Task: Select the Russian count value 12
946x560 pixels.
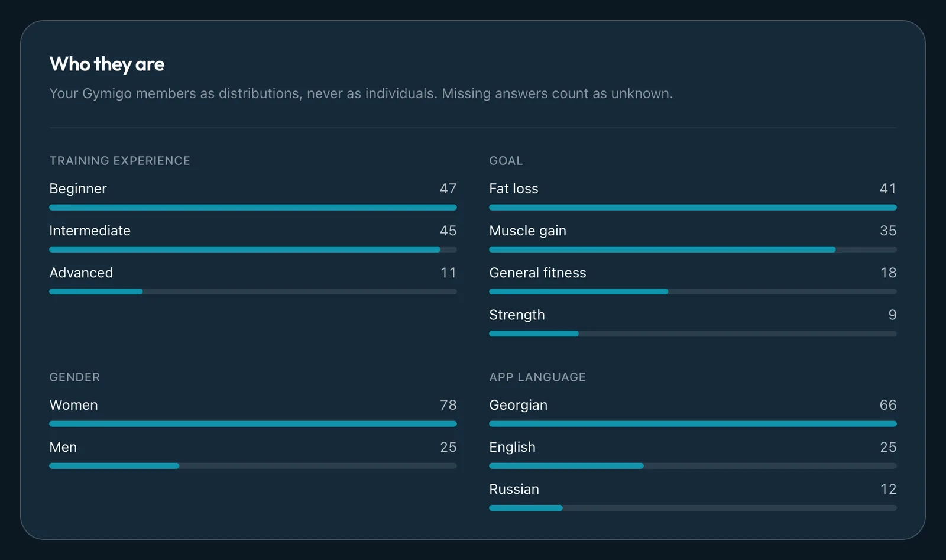Action: [x=889, y=489]
